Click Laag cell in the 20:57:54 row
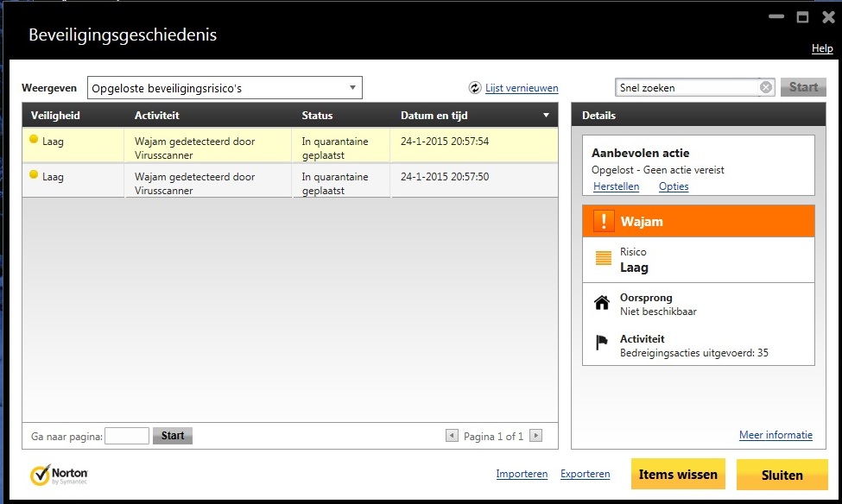This screenshot has height=504, width=842. coord(53,142)
